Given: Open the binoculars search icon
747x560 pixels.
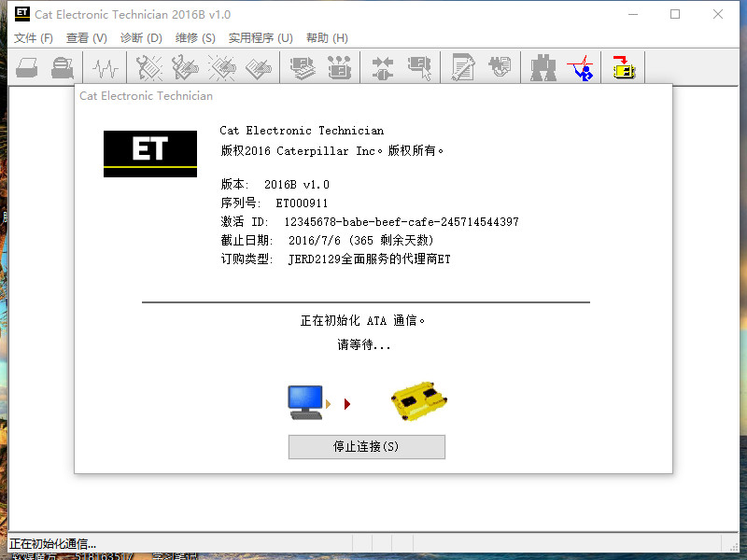Looking at the screenshot, I should [x=543, y=67].
